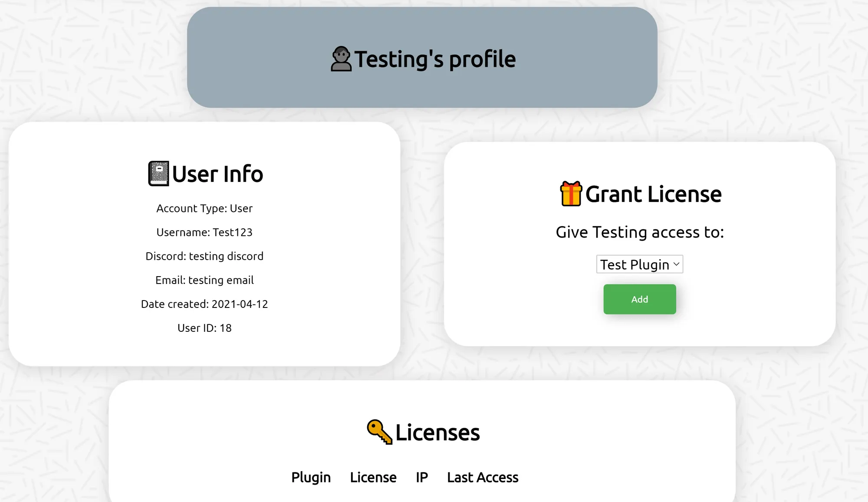Screen dimensions: 868x502
Task: Click the License column header
Action: pos(373,477)
